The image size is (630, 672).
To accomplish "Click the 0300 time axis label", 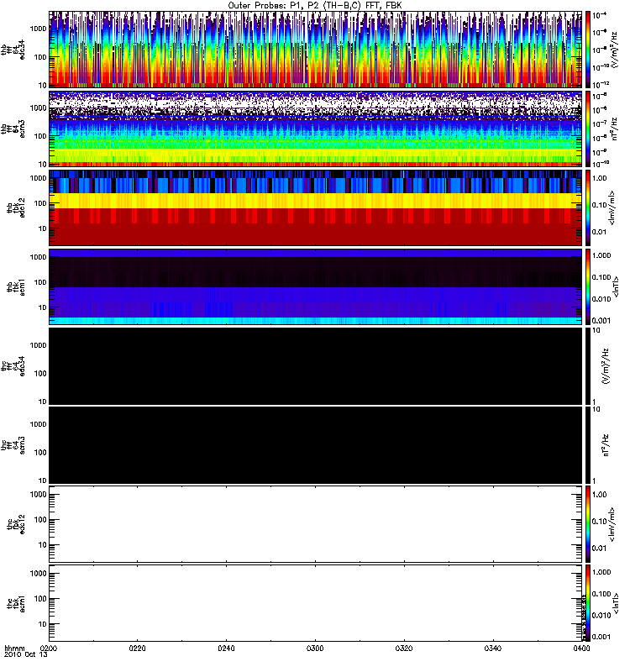I will [315, 648].
